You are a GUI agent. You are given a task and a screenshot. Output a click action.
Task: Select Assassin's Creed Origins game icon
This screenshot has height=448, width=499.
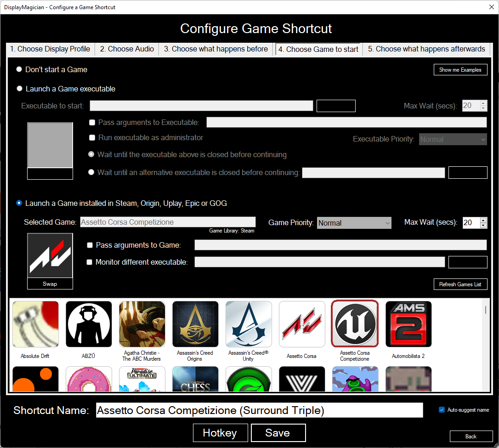point(195,324)
